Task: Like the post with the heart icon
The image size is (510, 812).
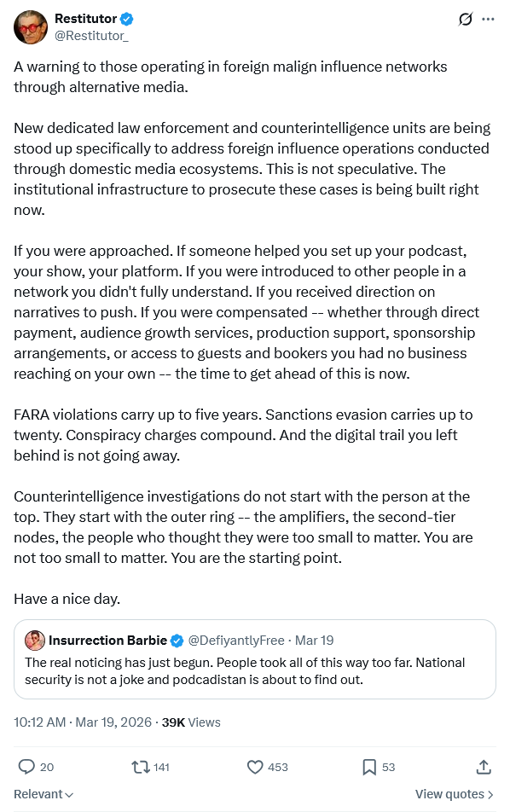Action: [255, 767]
